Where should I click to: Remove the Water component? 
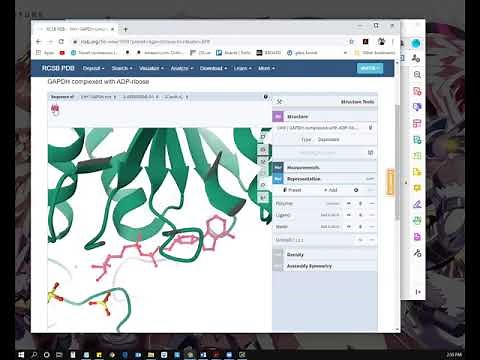click(360, 227)
